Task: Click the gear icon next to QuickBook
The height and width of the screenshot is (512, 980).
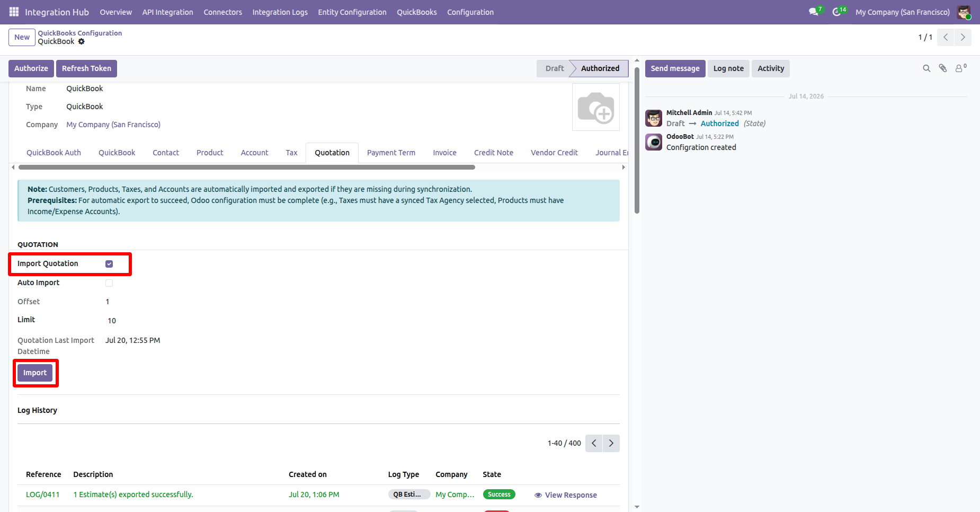Action: (x=82, y=41)
